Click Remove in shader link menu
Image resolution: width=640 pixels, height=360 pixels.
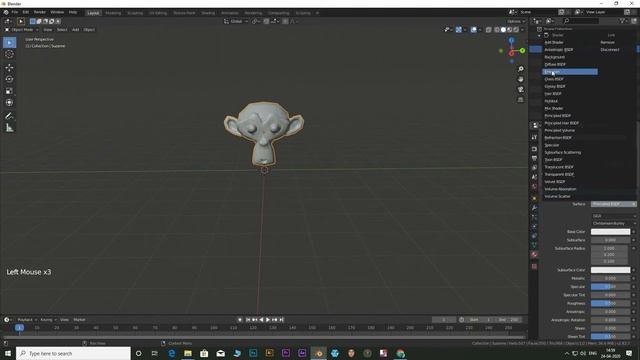608,42
